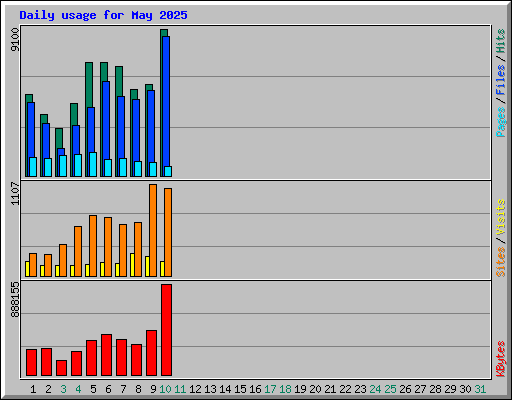This screenshot has height=400, width=512.
Task: Click day label 12 on x-axis
Action: 195,389
